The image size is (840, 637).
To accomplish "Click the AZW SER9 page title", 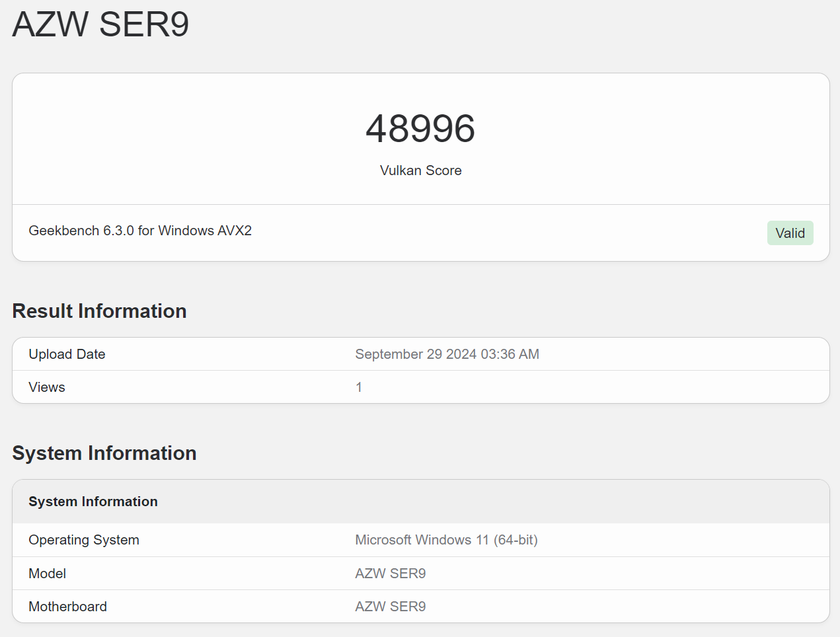I will (100, 24).
